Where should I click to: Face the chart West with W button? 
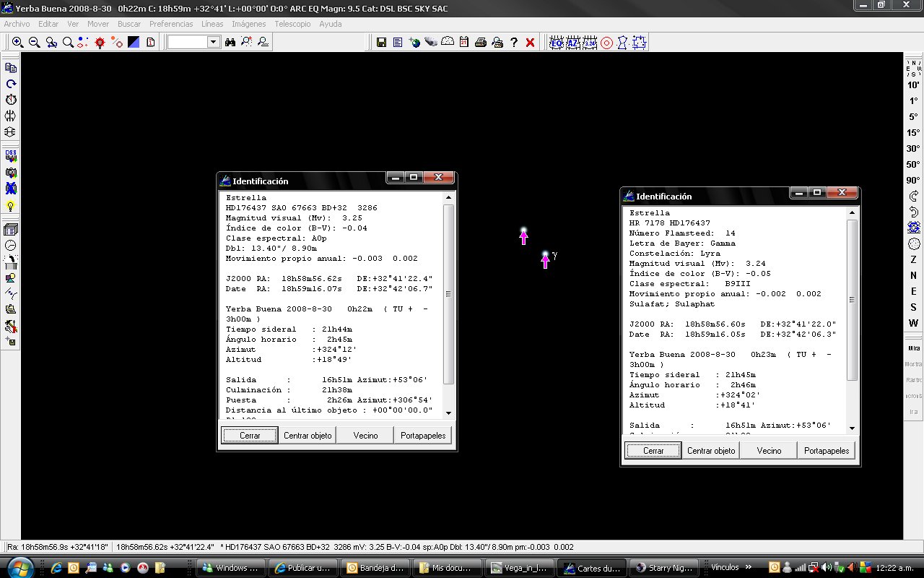coord(914,323)
